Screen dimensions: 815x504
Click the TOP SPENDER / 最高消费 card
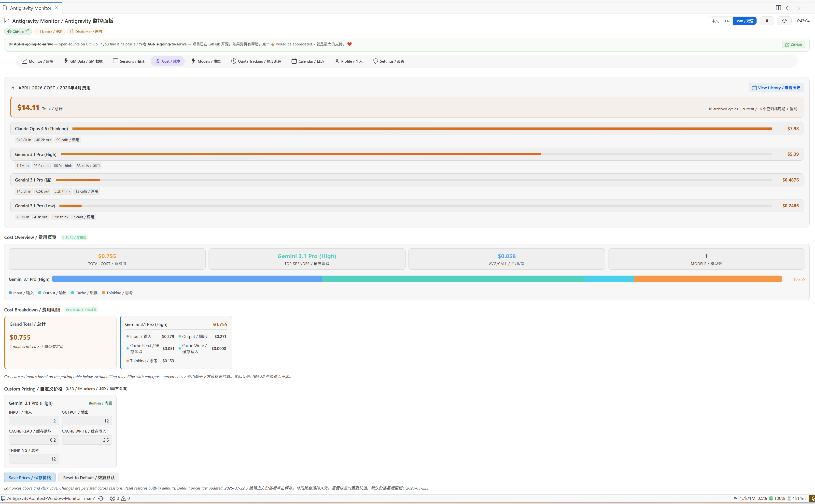[x=307, y=259]
